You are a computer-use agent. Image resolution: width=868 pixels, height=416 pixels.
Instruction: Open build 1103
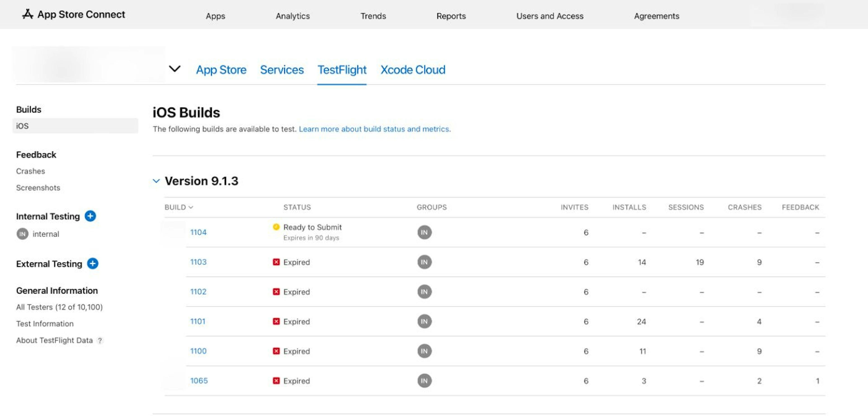198,262
